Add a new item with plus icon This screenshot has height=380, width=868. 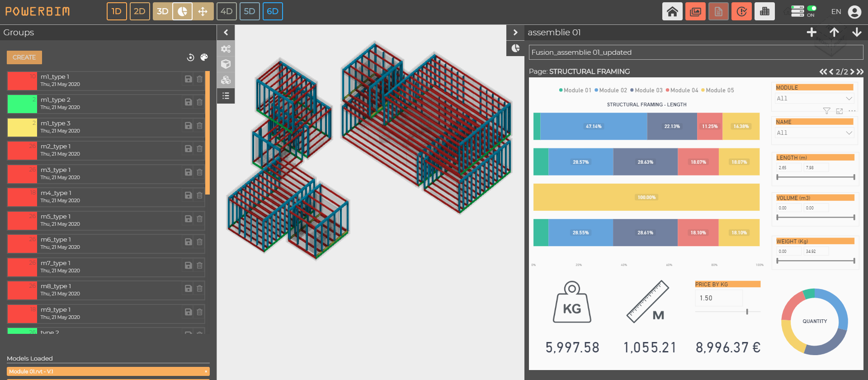pyautogui.click(x=811, y=32)
